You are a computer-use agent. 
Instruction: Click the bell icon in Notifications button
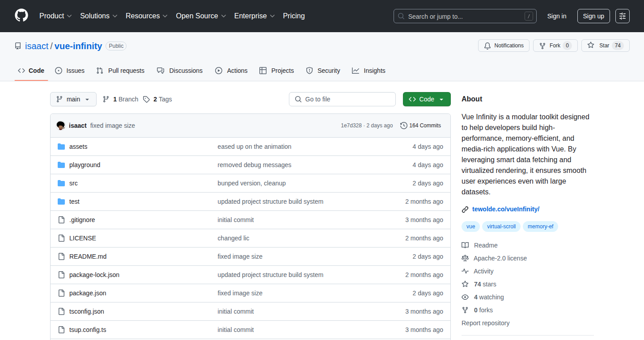point(487,46)
